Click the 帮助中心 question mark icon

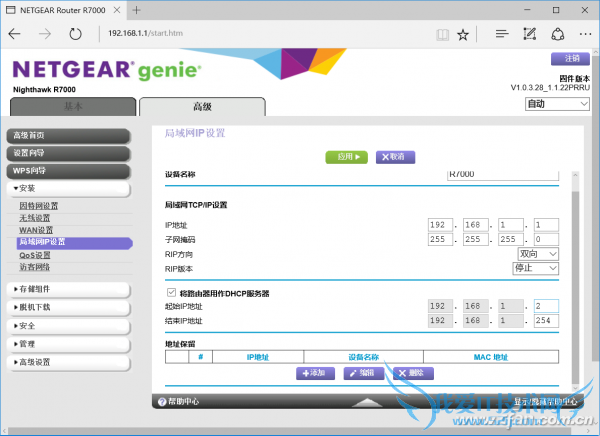[162, 402]
